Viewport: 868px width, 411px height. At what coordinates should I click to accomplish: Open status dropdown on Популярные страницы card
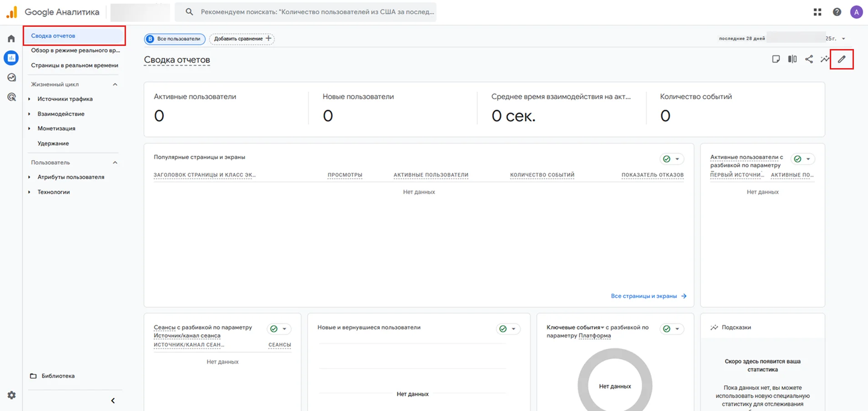[677, 159]
